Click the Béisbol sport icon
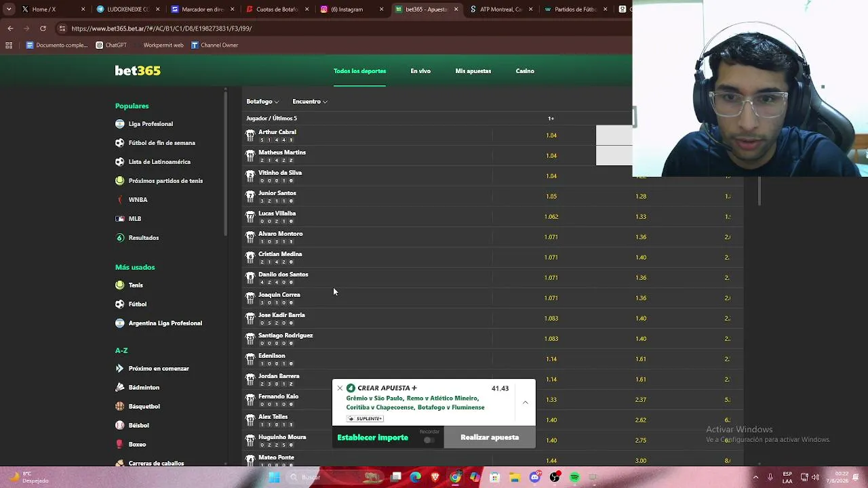Image resolution: width=868 pixels, height=488 pixels. click(x=120, y=426)
